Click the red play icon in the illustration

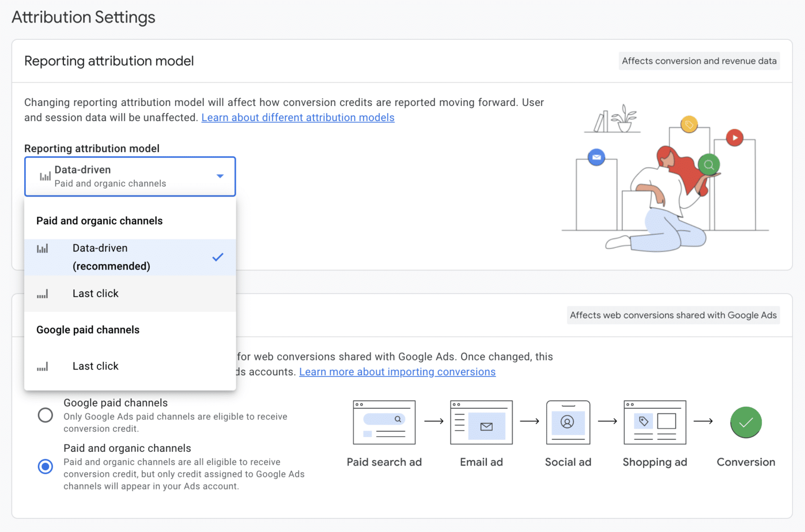click(735, 137)
